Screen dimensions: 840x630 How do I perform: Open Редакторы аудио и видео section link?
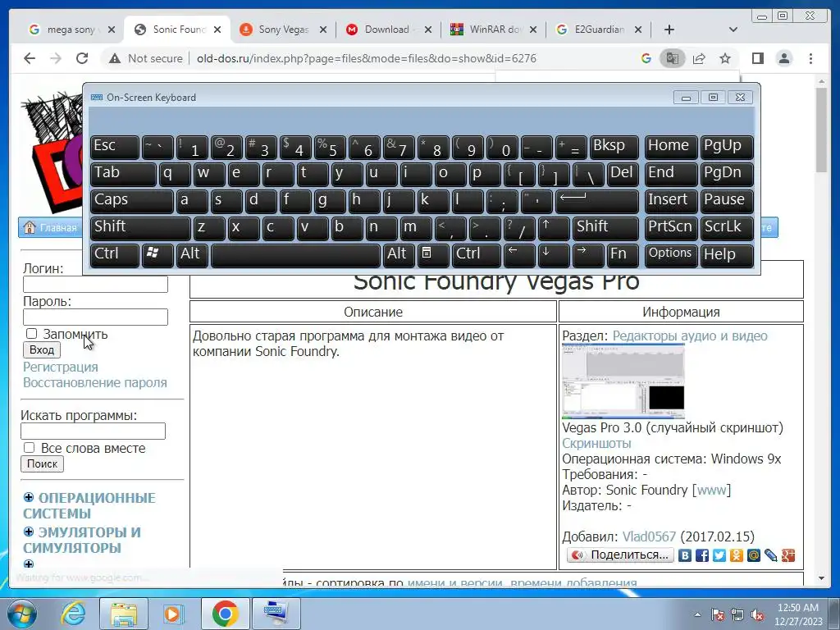690,336
